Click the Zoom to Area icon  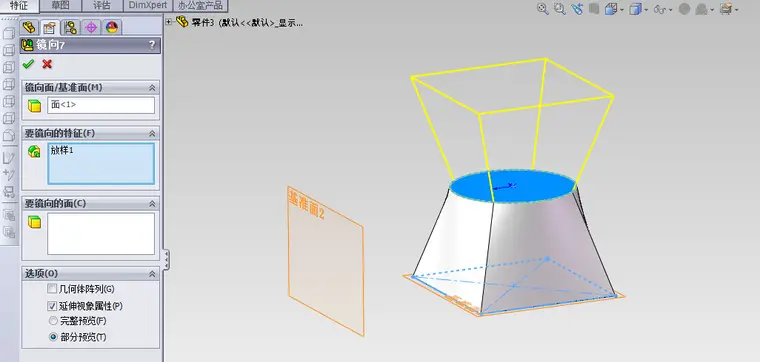pyautogui.click(x=560, y=9)
